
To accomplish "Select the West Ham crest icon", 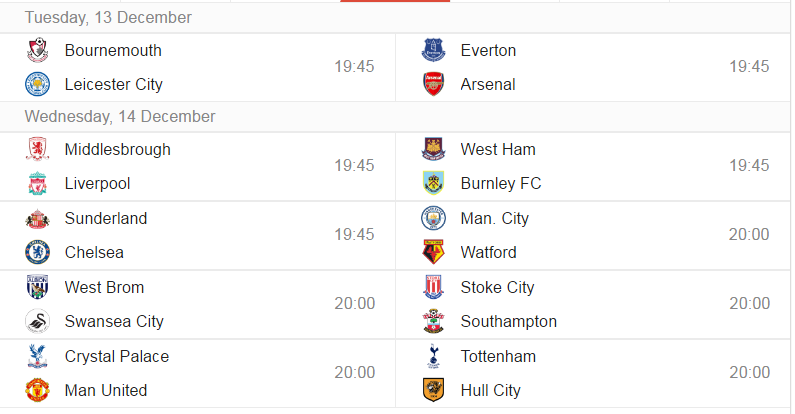I will (x=433, y=149).
